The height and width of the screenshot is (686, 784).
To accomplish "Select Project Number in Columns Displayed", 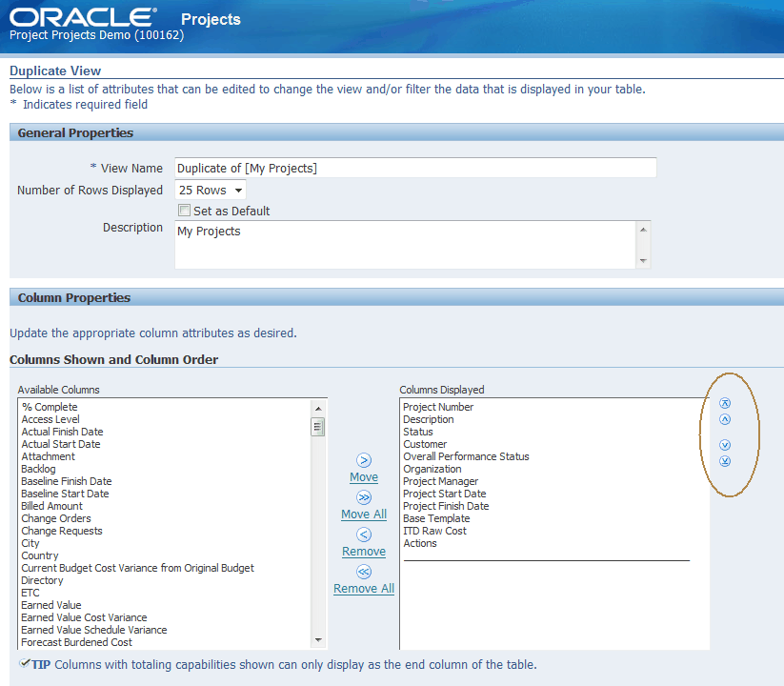I will (x=440, y=407).
